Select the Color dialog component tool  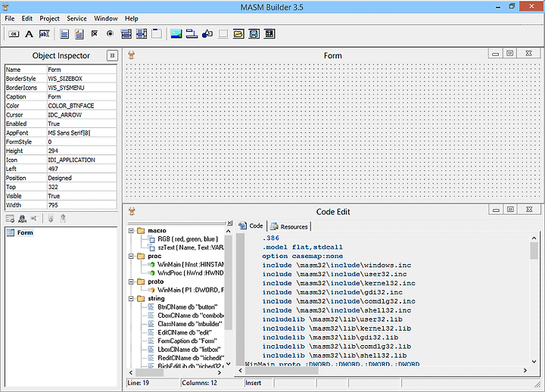click(x=269, y=34)
